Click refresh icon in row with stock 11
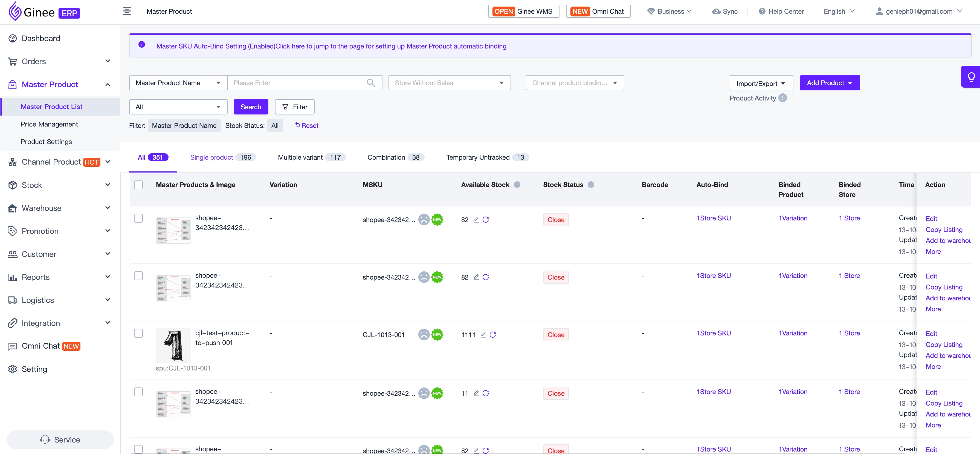Screen dimensions: 980x454 [x=486, y=393]
